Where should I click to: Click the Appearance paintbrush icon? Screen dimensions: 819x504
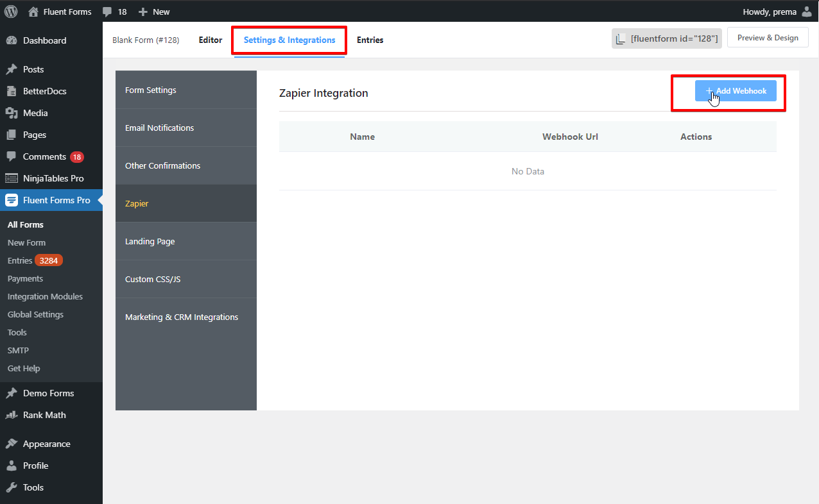tap(12, 444)
